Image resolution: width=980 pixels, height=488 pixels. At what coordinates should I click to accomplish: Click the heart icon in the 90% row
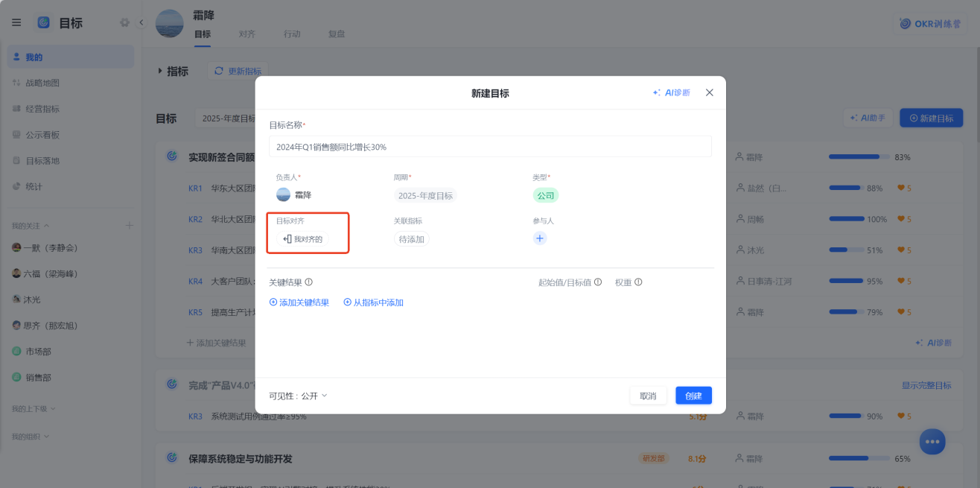point(901,416)
